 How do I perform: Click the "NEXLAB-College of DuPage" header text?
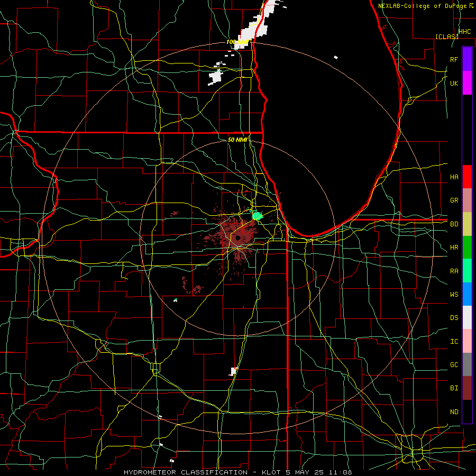coord(422,6)
